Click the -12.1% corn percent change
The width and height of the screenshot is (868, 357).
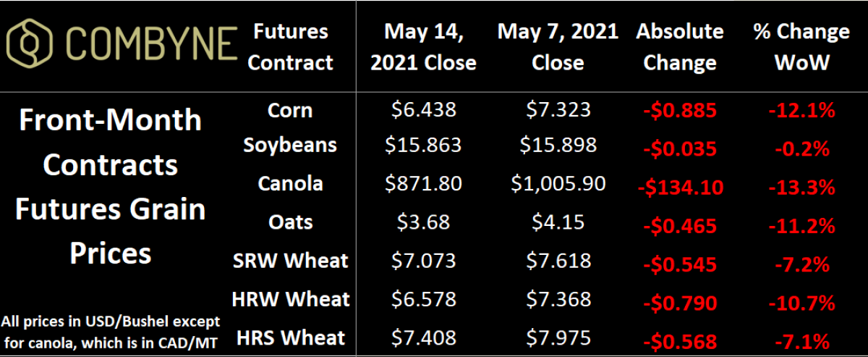point(801,112)
